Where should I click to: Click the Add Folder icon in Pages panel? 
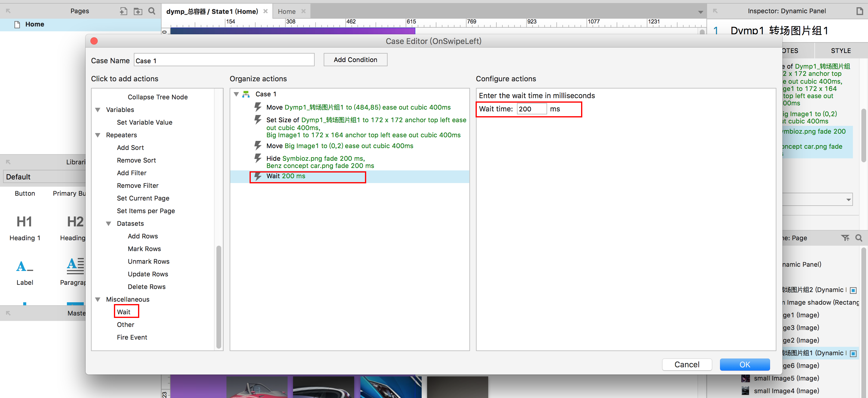click(138, 11)
